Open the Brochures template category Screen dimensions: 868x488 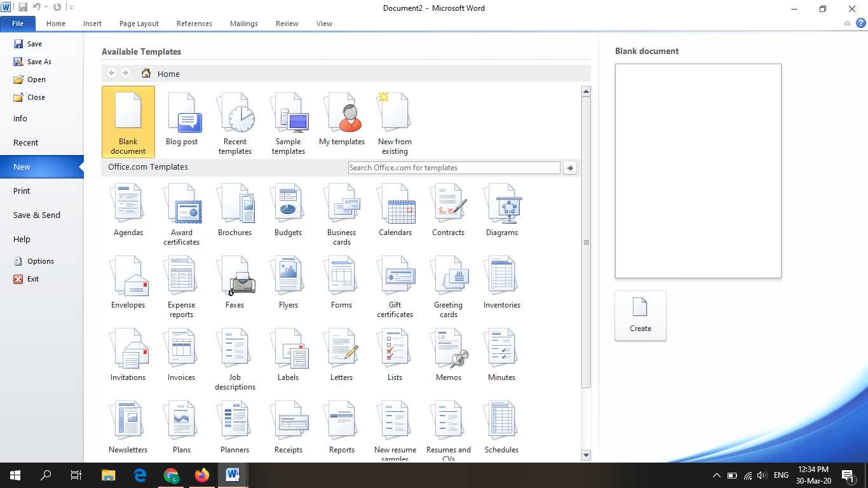click(x=235, y=210)
